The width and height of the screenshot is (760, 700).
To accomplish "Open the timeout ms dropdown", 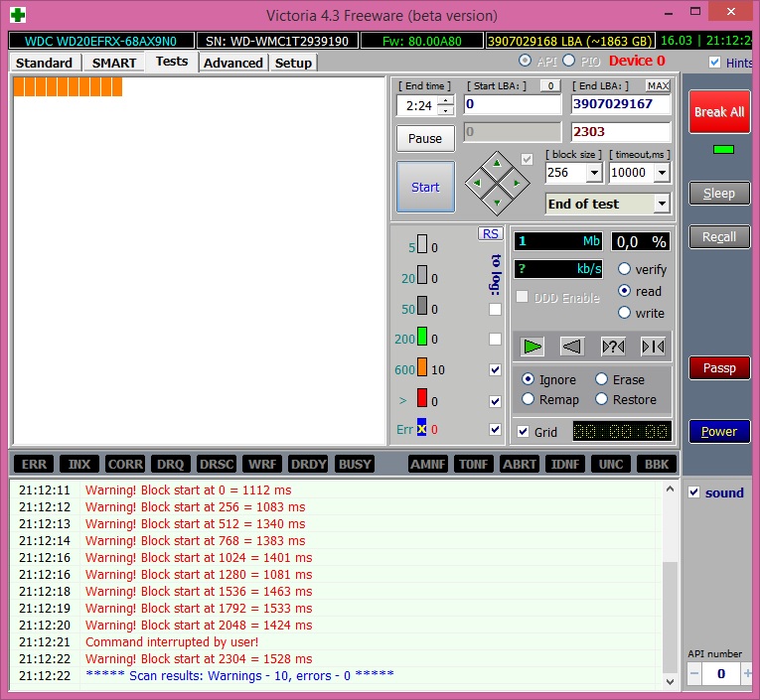I will 662,173.
